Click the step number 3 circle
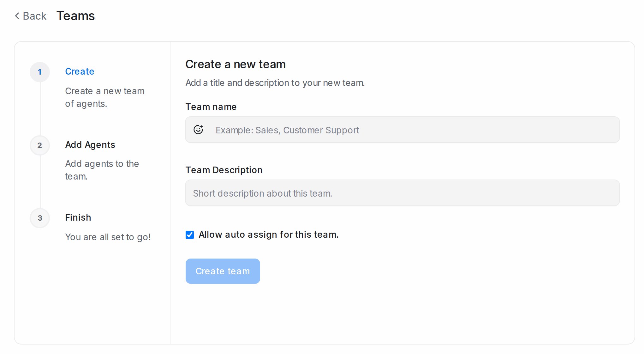Image resolution: width=644 pixels, height=354 pixels. (x=40, y=218)
